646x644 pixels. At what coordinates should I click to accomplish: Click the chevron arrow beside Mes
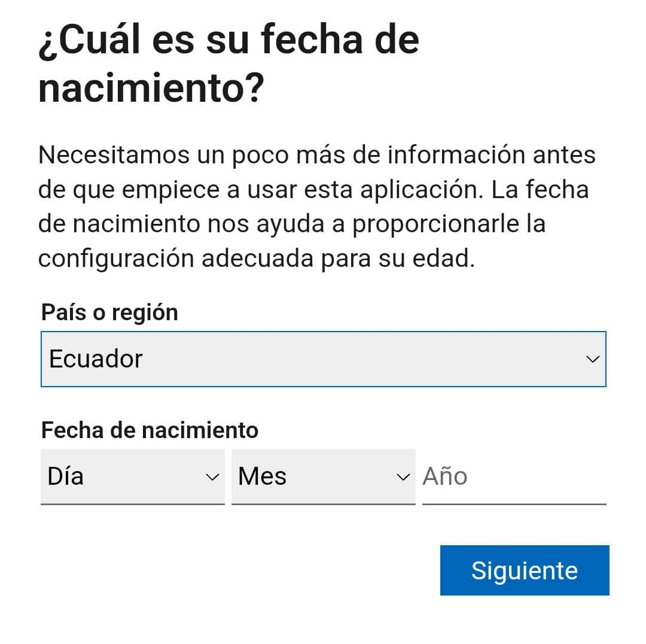tap(403, 478)
